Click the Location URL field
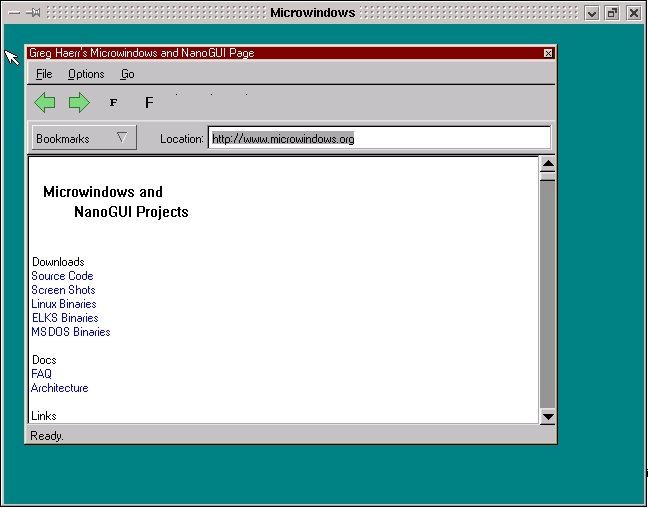Screen dimensions: 648x508 379,138
